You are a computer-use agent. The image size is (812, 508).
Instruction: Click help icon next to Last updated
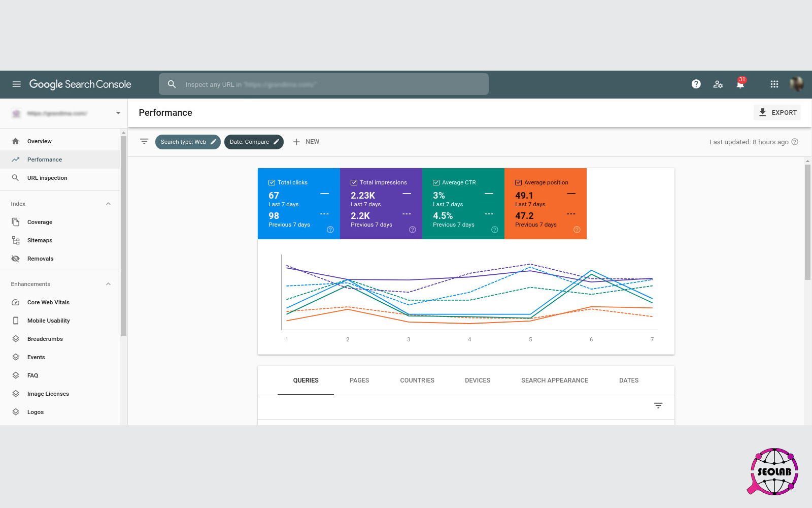[x=795, y=142]
